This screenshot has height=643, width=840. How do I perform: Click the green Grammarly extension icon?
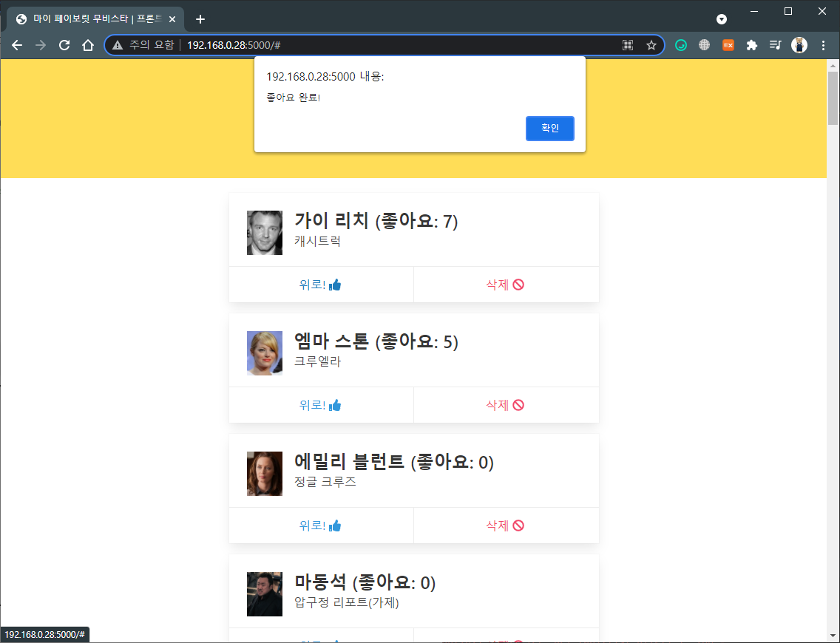(681, 46)
